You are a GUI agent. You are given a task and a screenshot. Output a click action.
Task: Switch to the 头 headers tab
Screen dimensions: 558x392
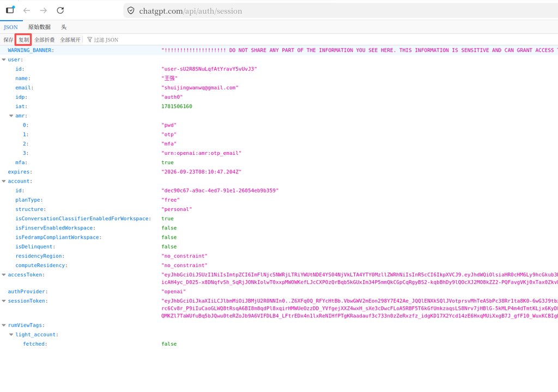click(x=63, y=27)
